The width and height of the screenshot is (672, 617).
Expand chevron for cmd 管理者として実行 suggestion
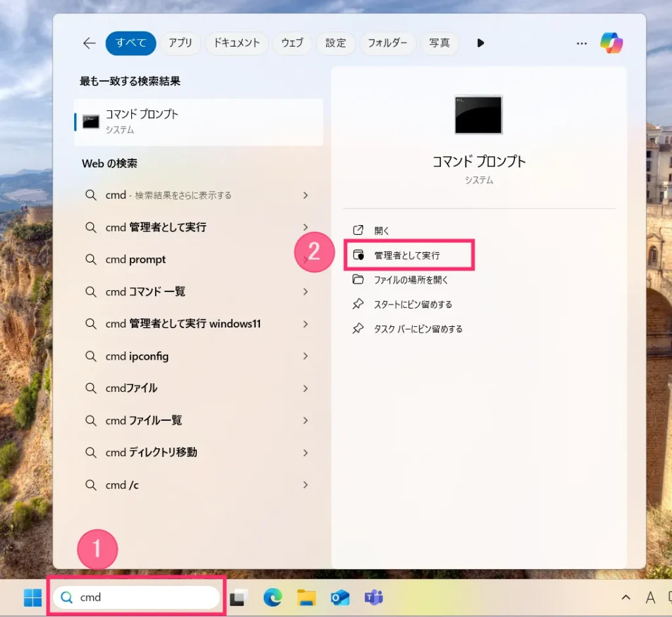305,227
